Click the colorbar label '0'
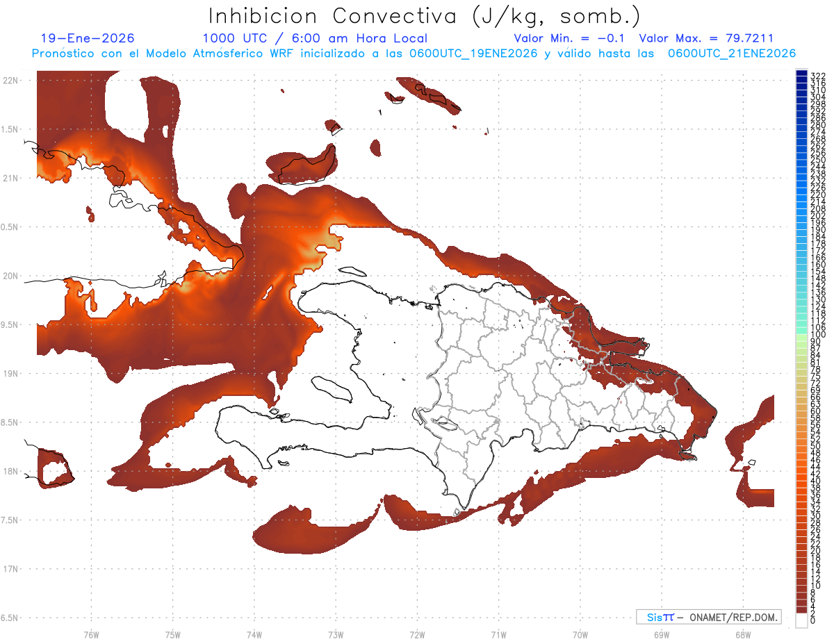The width and height of the screenshot is (834, 644). [812, 620]
